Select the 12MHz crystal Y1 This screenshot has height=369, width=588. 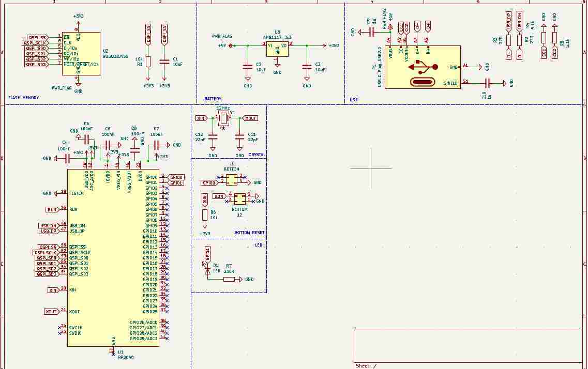coord(223,118)
